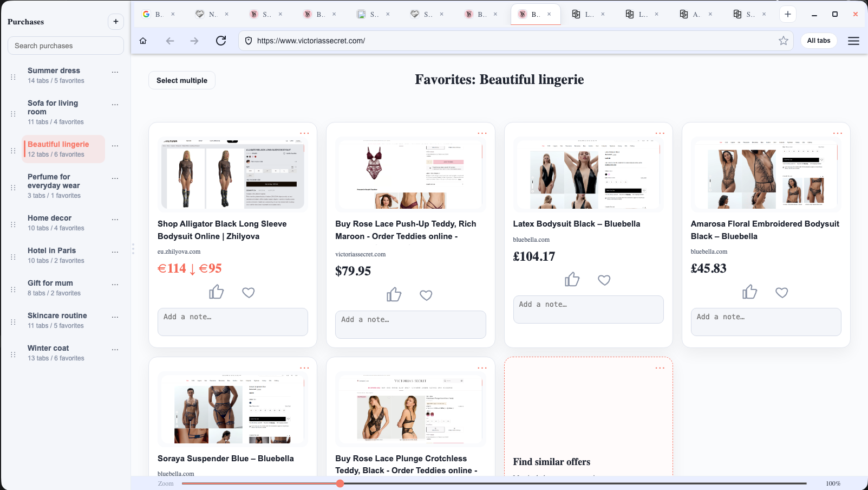
Task: Open card menu on Rose Lace Push-Up card
Action: pyautogui.click(x=482, y=133)
